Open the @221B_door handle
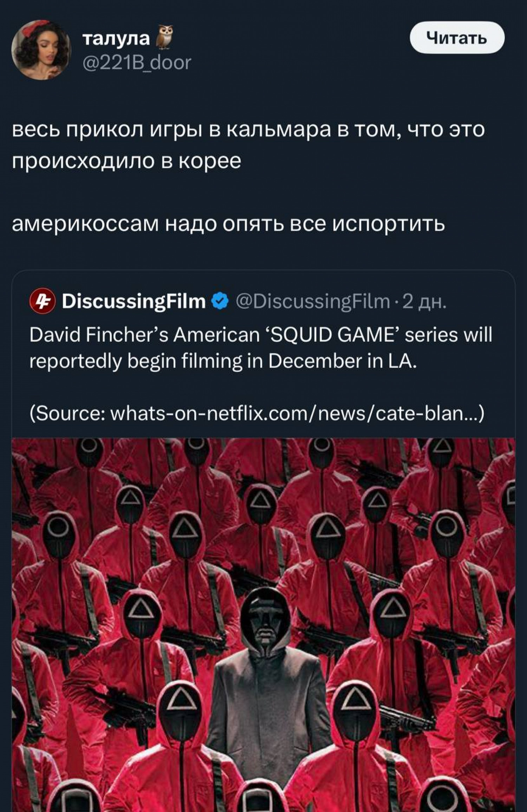This screenshot has width=527, height=812. tap(137, 62)
